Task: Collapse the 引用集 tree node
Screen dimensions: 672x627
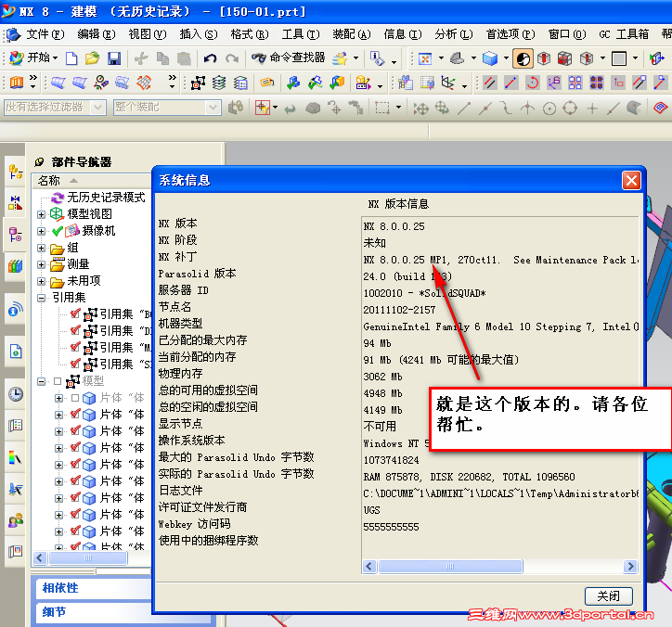Action: pyautogui.click(x=41, y=298)
